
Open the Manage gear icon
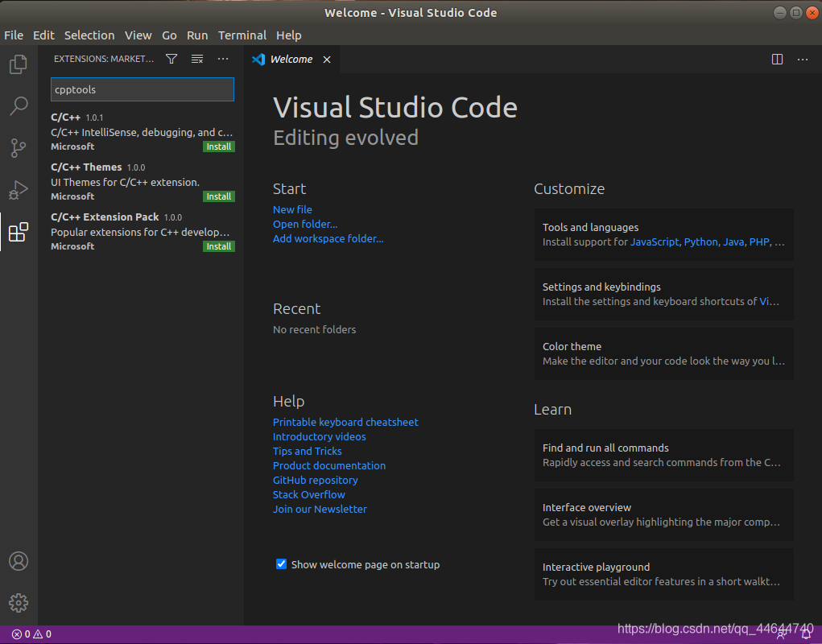[19, 602]
